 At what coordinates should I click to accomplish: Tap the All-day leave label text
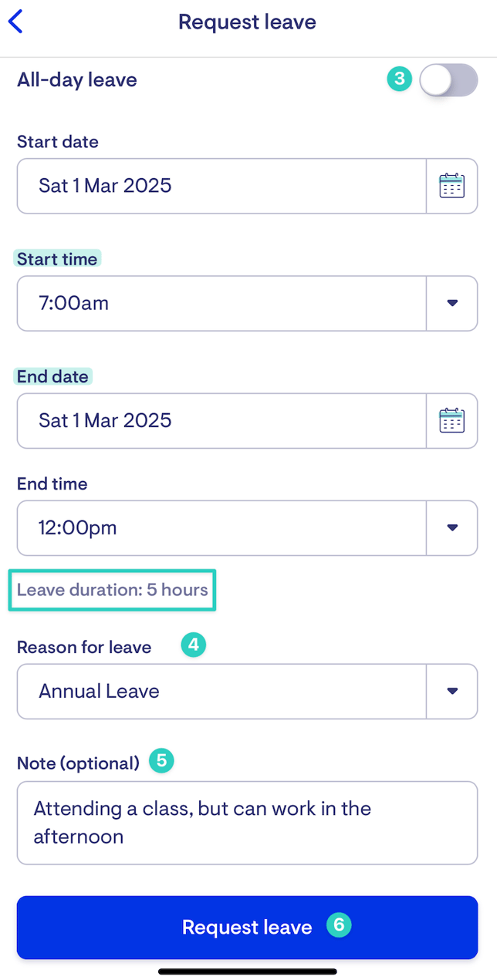click(x=77, y=79)
